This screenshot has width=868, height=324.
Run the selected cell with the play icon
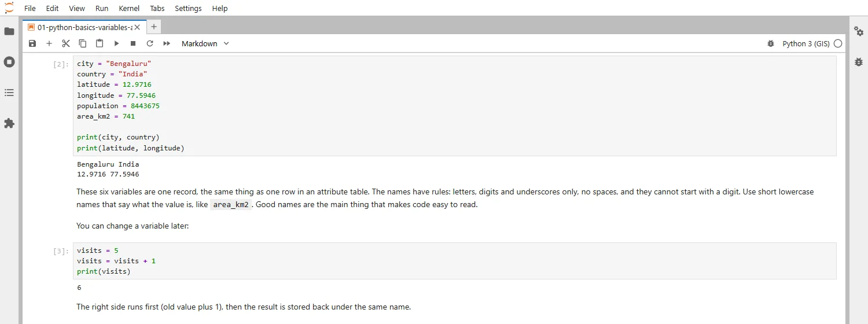pyautogui.click(x=116, y=43)
